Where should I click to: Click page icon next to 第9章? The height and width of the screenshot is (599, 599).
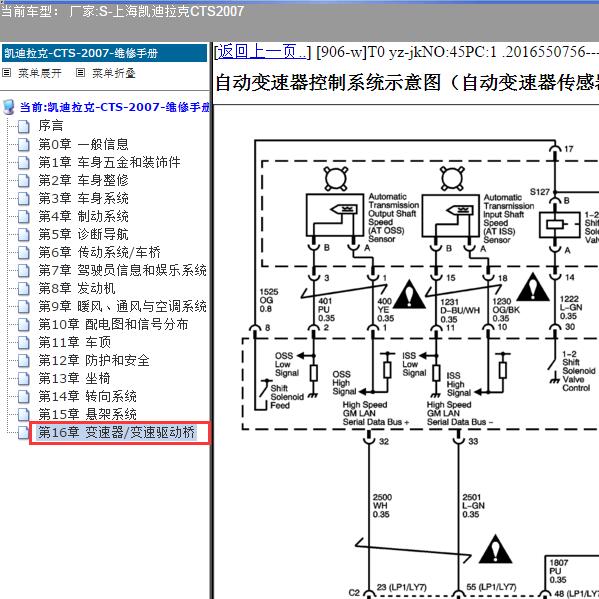(x=24, y=306)
